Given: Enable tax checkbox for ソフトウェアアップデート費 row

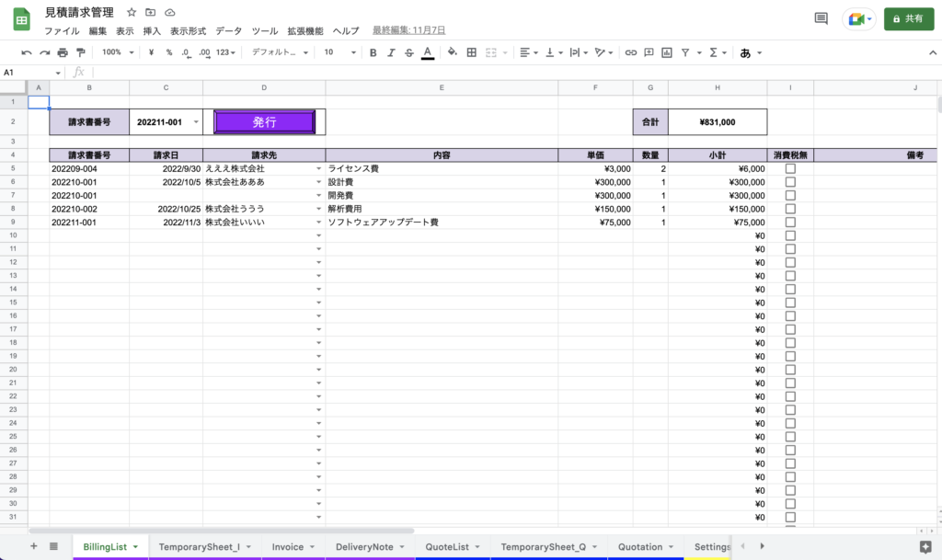Looking at the screenshot, I should [790, 223].
